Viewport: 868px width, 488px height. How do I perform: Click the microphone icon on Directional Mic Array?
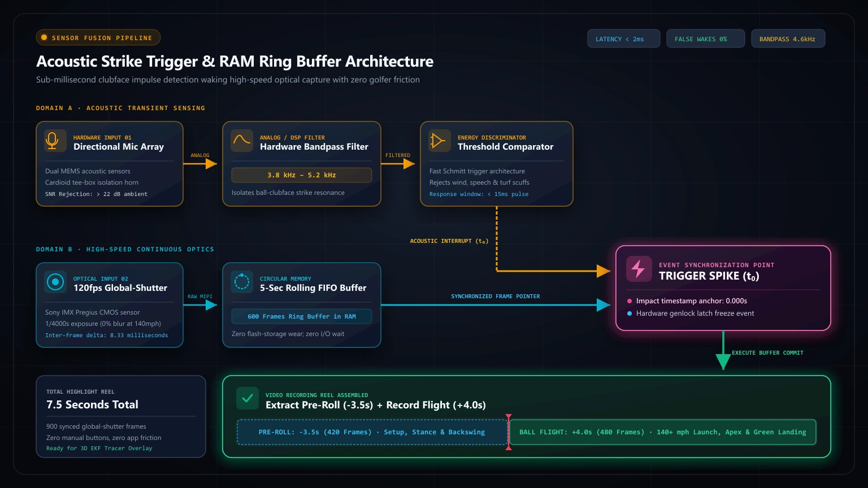point(55,141)
